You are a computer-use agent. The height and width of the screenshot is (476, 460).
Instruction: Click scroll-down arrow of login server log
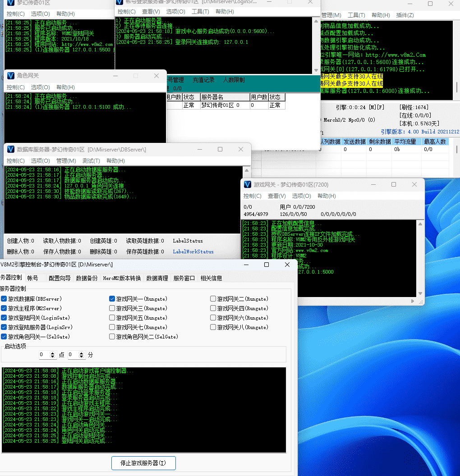tap(316, 71)
